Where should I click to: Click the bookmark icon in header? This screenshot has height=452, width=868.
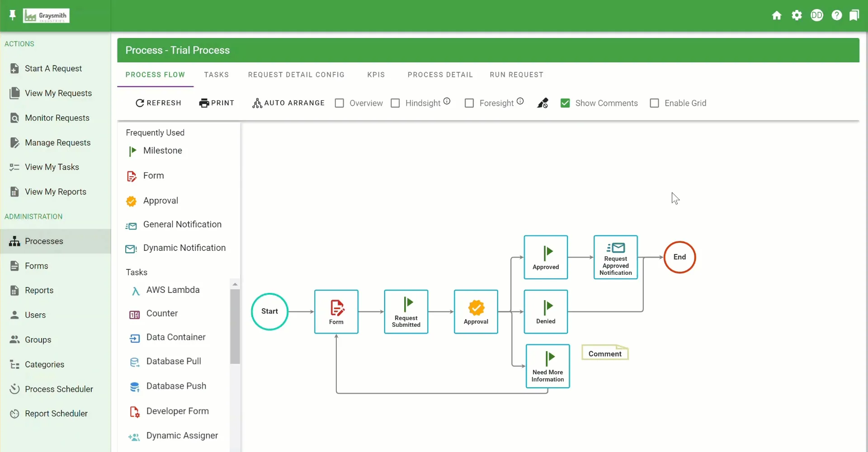pos(854,16)
